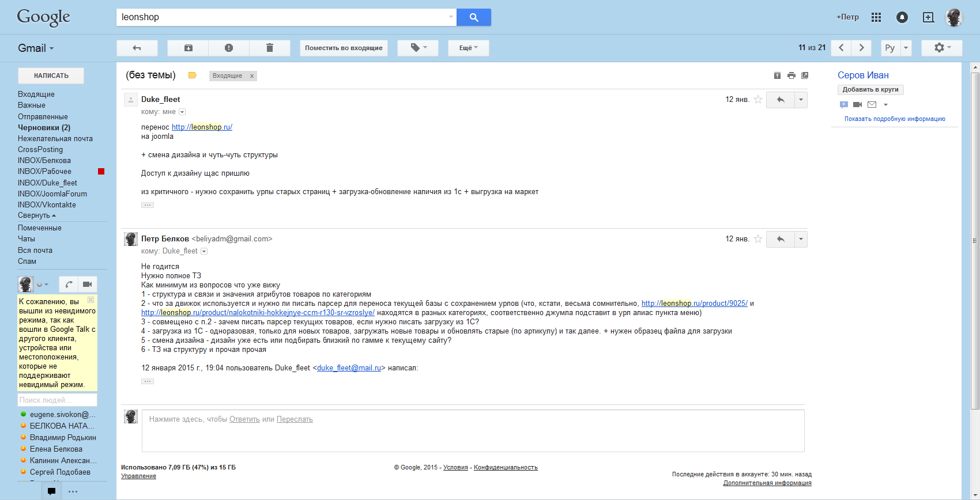The image size is (980, 500).
Task: Open the Gmail product switcher dropdown
Action: 36,48
